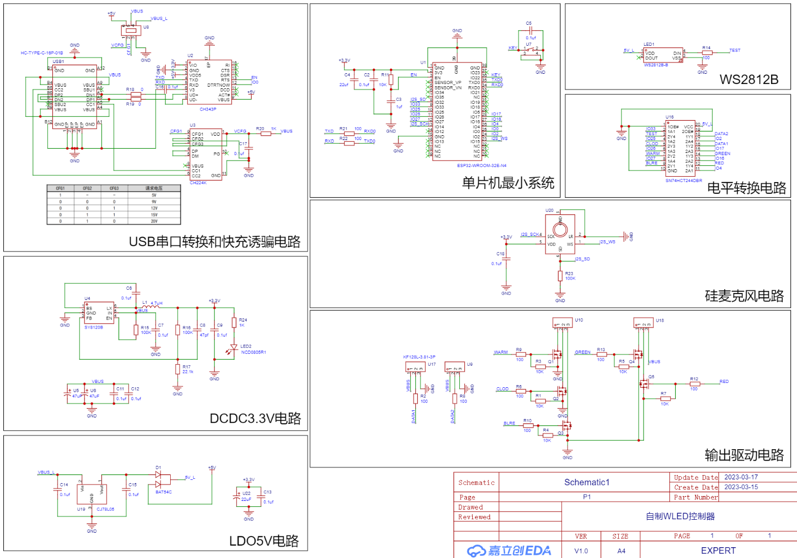Select the CJ78L05 regulator symbol U19
The width and height of the screenshot is (797, 558).
[91, 494]
